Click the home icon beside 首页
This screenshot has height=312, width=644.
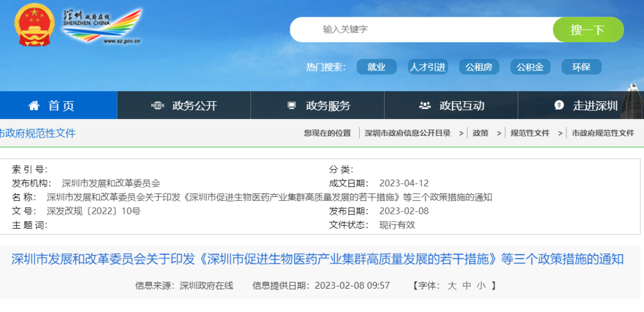(x=34, y=106)
